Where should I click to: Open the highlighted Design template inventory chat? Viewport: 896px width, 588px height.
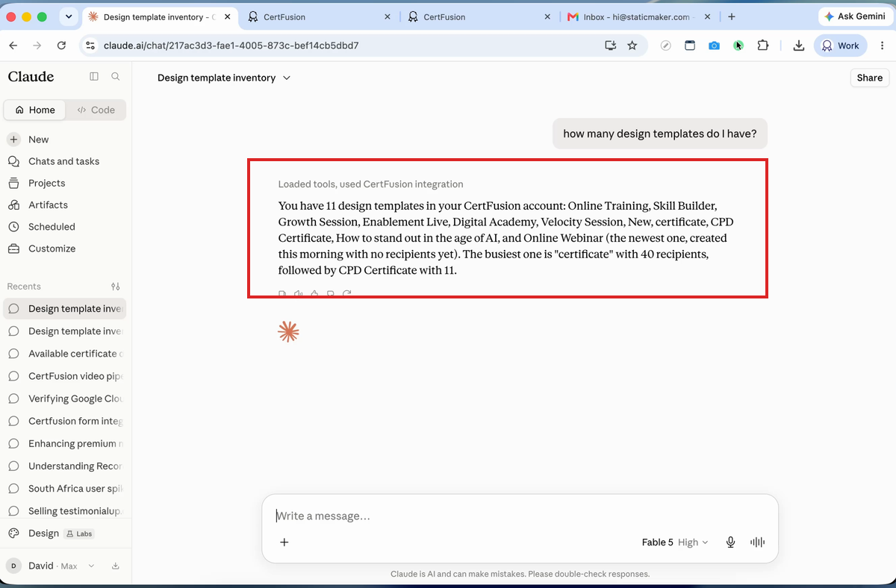66,309
